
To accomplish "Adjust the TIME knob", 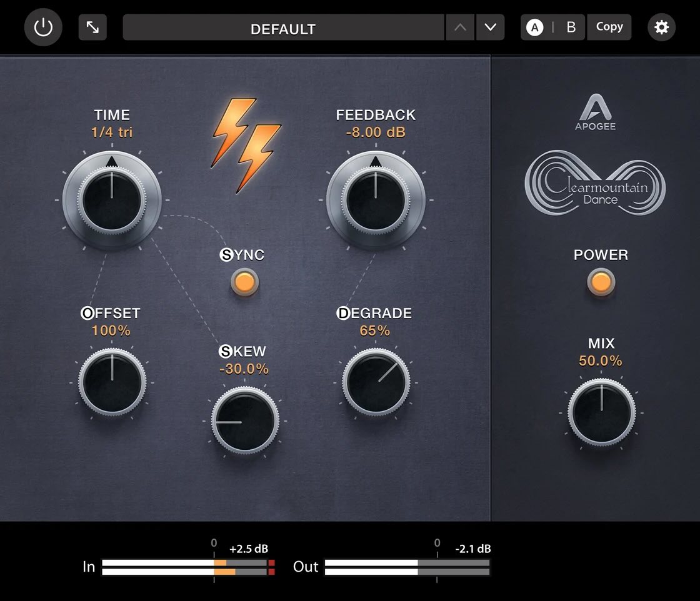I will [111, 200].
